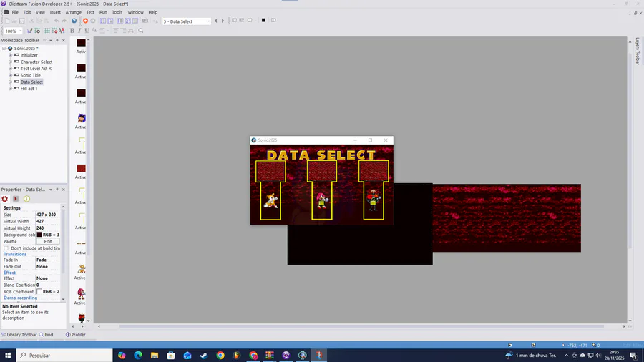Pin the Properties panel
The height and width of the screenshot is (362, 644).
point(57,190)
